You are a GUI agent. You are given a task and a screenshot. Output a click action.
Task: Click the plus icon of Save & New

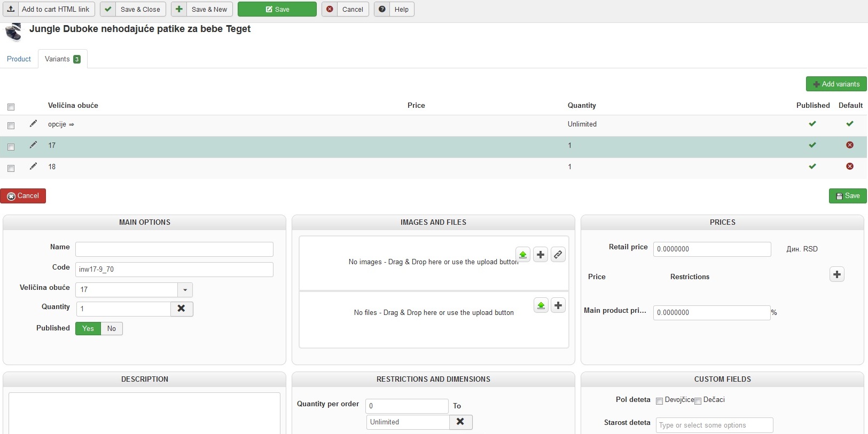179,9
